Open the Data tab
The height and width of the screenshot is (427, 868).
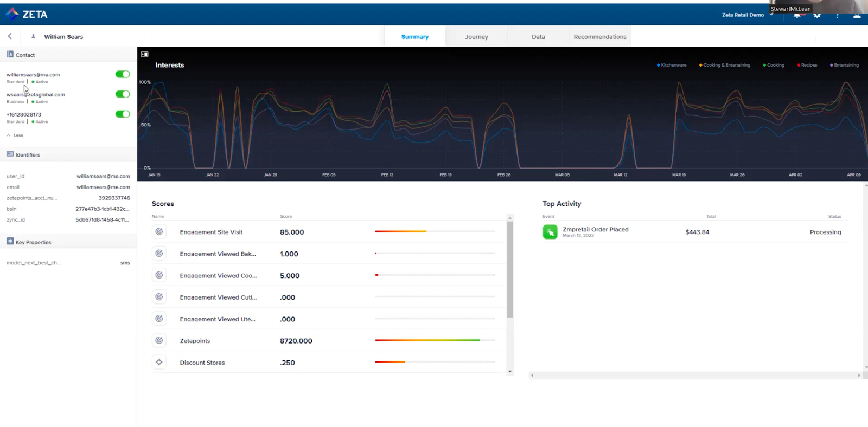tap(538, 37)
